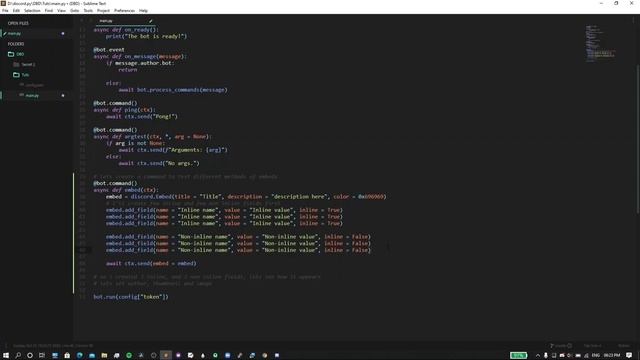Click the tab navigation forward arrow
Viewport: 640px width, 360px height.
point(90,21)
